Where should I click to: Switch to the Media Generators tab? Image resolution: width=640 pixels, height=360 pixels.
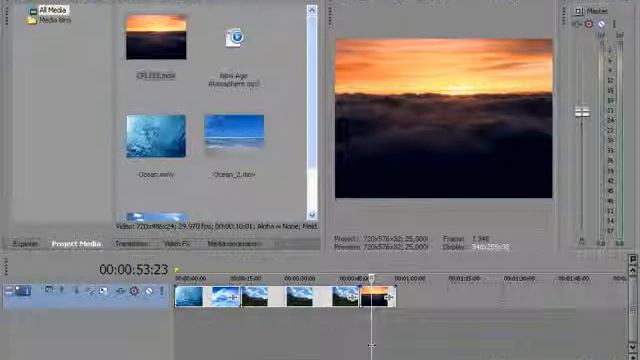click(234, 244)
